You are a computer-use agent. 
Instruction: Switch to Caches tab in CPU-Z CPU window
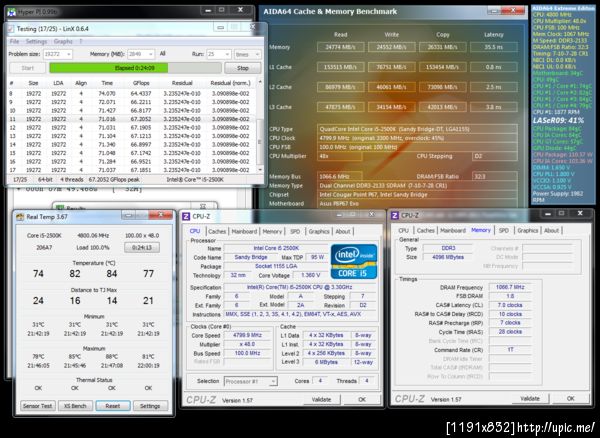coord(217,231)
